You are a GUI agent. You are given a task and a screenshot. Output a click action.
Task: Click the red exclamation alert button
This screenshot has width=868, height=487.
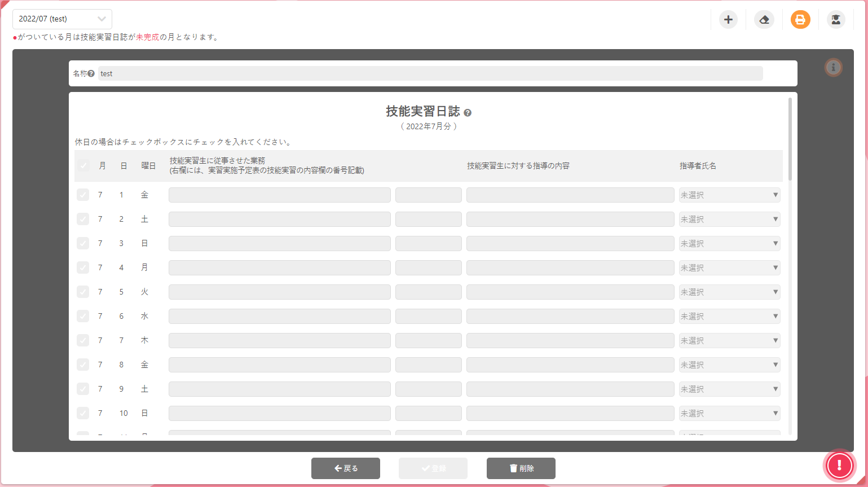click(839, 466)
